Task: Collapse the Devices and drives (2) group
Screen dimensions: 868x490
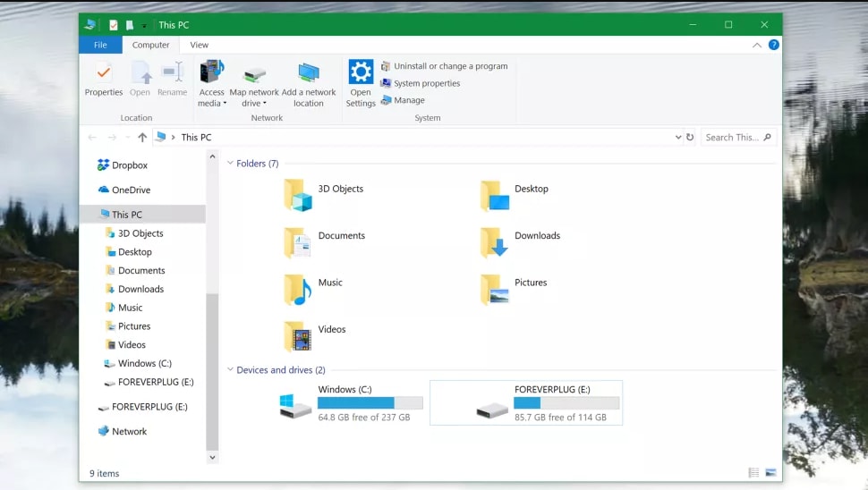Action: [230, 369]
